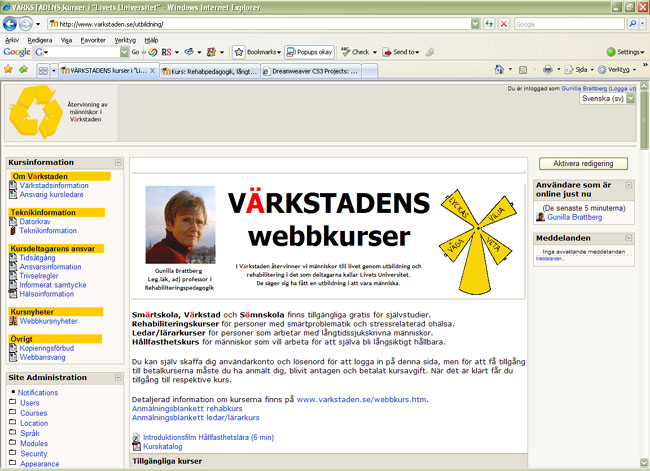Open Quick Tabs dropdown arrow

click(53, 71)
